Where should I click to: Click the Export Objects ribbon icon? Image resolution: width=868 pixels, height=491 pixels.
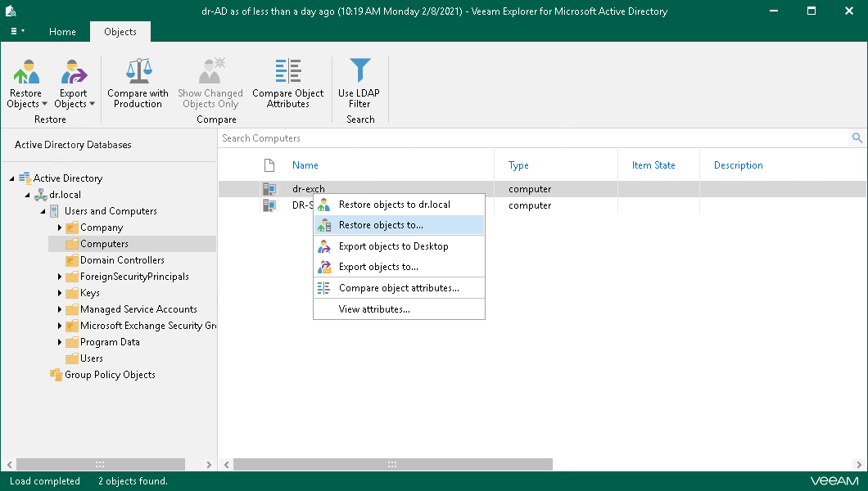pyautogui.click(x=74, y=71)
